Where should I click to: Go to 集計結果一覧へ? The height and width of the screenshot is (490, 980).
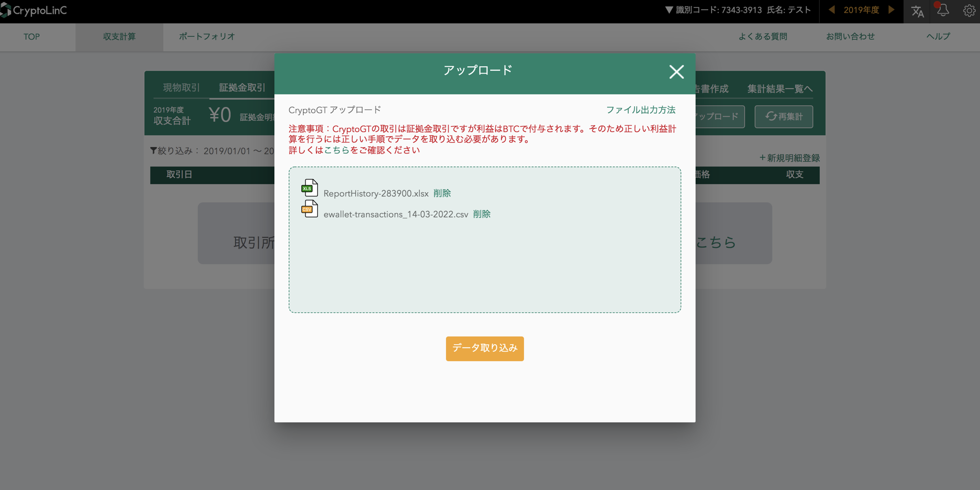click(780, 89)
